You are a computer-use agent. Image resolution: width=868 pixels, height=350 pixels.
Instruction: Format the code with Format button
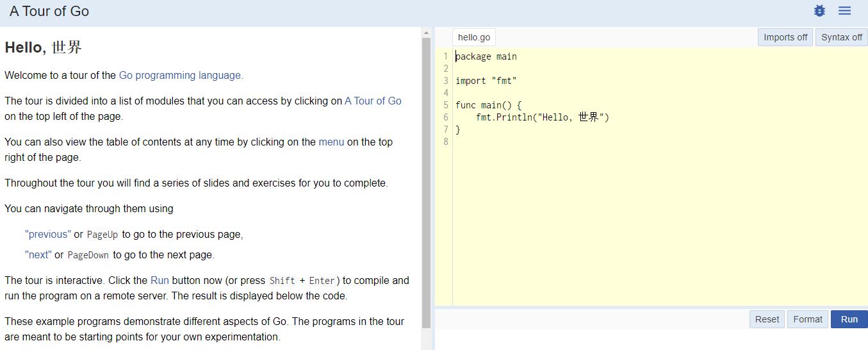pyautogui.click(x=808, y=319)
